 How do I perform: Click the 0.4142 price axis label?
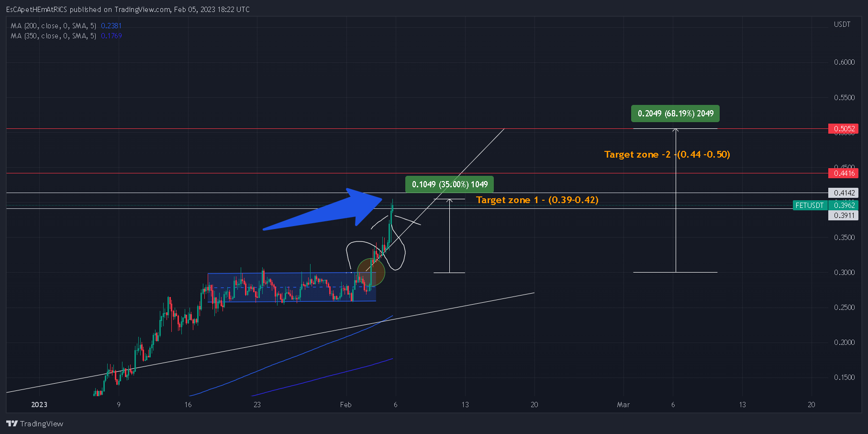pyautogui.click(x=844, y=193)
